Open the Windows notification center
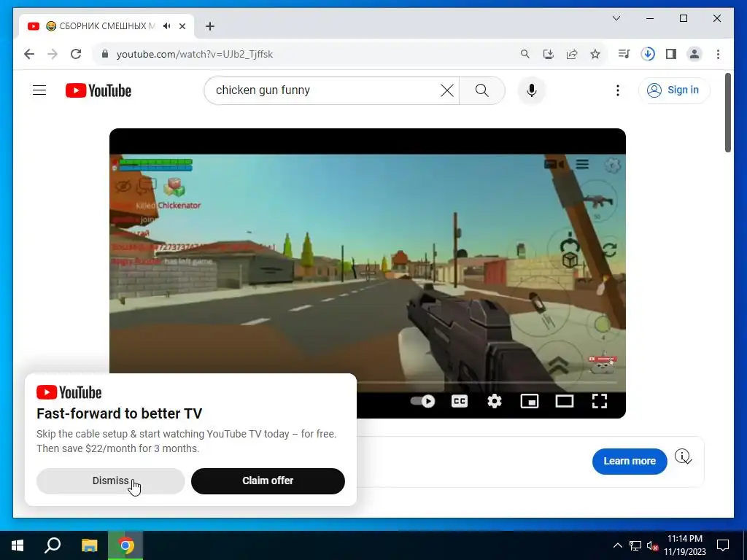 tap(723, 545)
